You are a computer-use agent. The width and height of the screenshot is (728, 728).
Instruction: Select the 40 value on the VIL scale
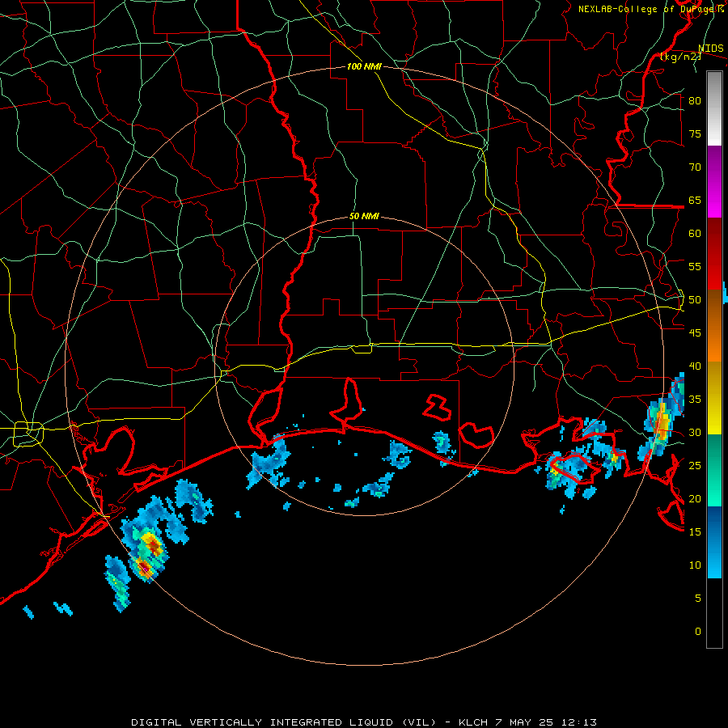pos(695,366)
